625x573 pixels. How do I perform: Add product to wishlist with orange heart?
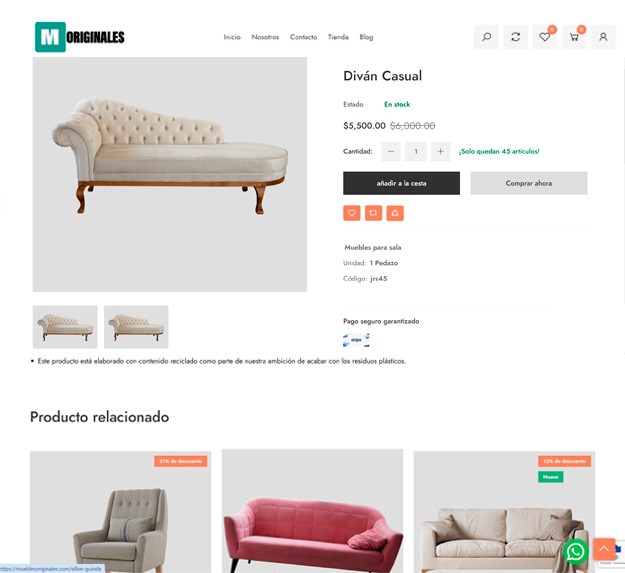(352, 213)
